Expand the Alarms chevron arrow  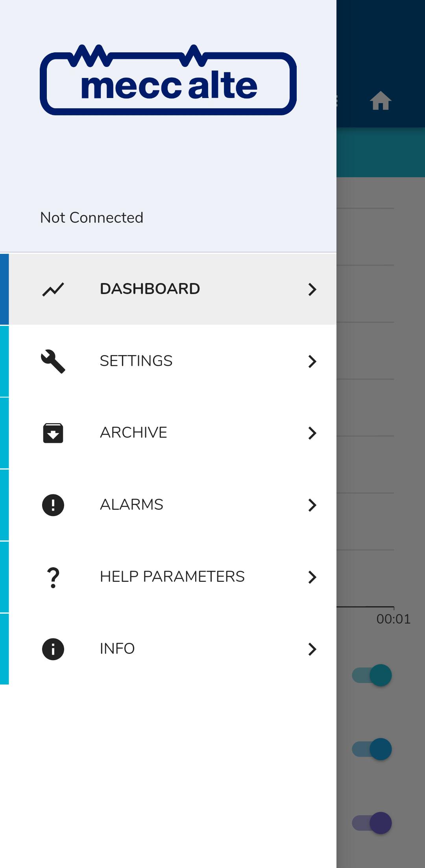coord(312,505)
